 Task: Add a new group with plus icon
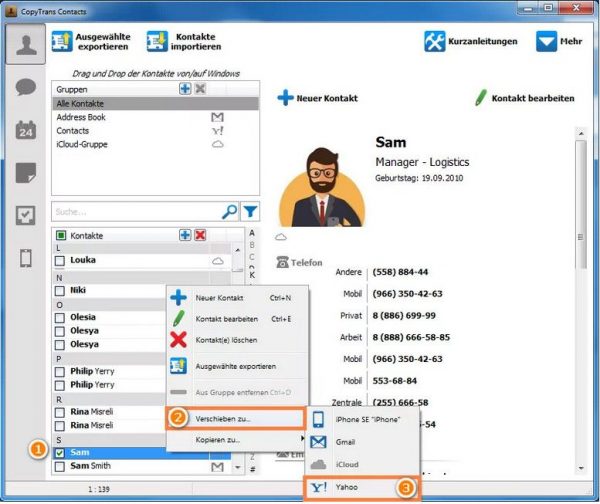(x=185, y=89)
